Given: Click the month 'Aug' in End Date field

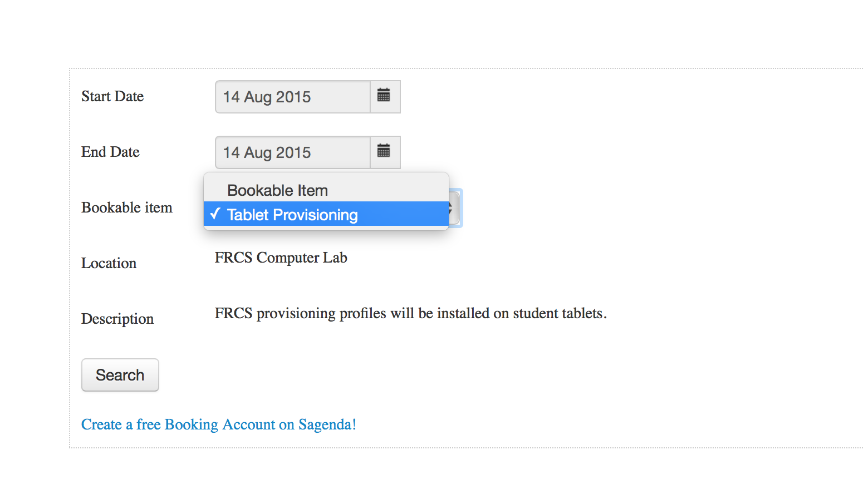Looking at the screenshot, I should pos(258,152).
